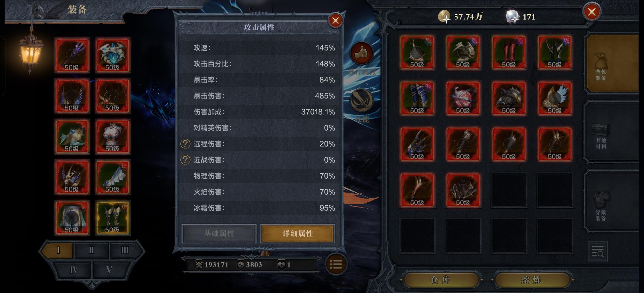644x293 pixels.
Task: Switch to equipment set IV
Action: (73, 270)
